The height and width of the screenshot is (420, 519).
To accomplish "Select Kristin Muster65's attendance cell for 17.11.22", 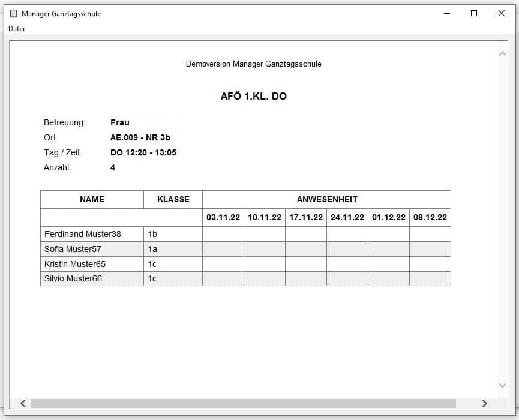I will (305, 263).
